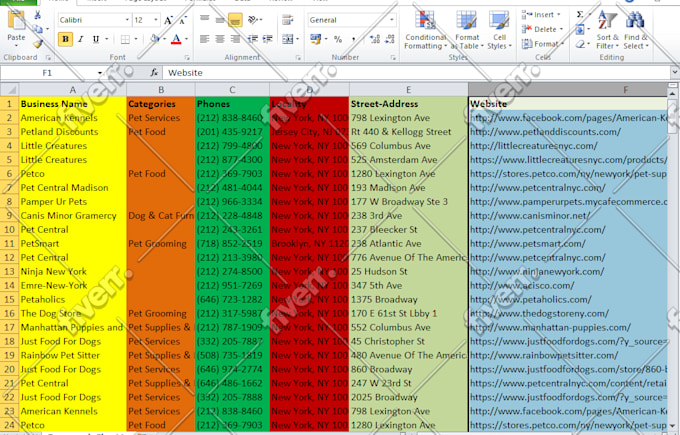Click the Cut scissors icon
The image size is (680, 435).
(38, 15)
